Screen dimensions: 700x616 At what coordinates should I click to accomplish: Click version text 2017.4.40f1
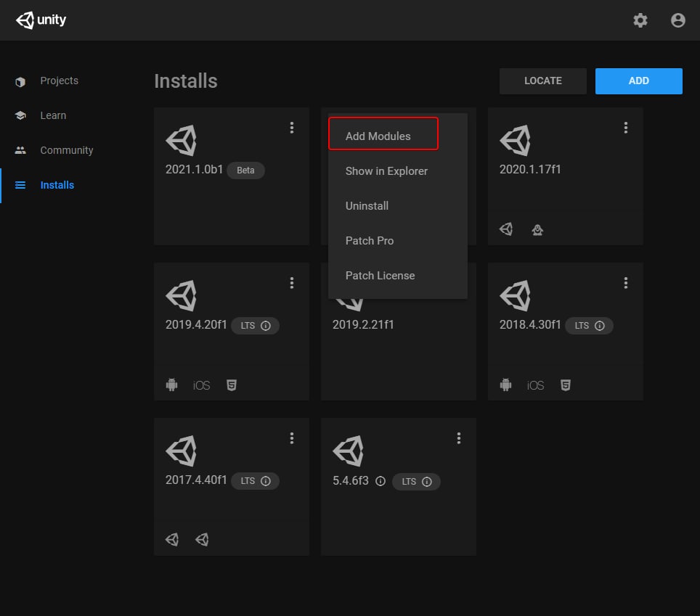pyautogui.click(x=196, y=480)
